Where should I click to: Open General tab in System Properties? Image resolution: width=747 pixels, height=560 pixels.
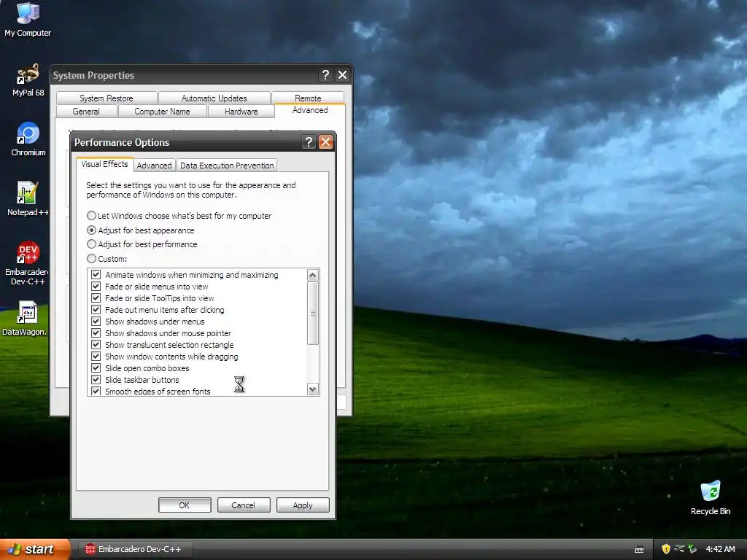[86, 112]
